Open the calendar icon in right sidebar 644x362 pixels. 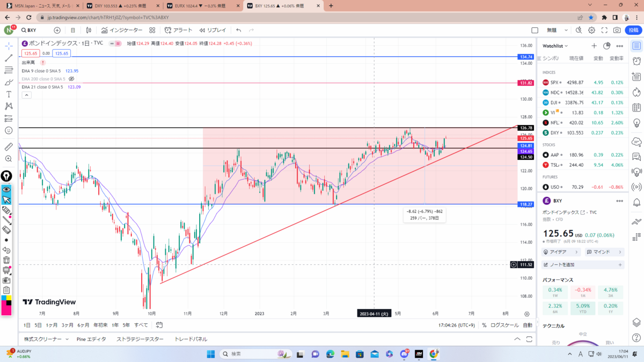[636, 108]
